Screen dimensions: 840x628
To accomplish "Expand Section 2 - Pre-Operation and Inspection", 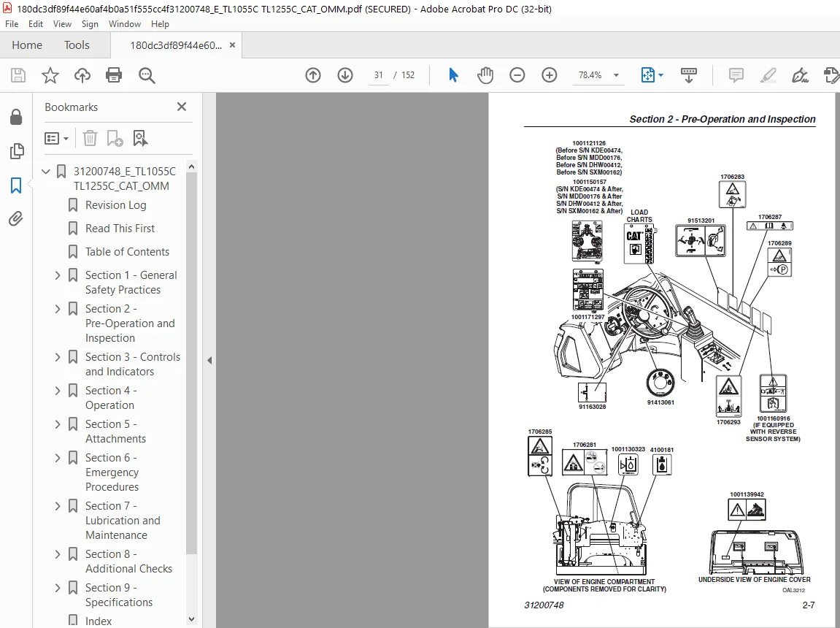I will tap(58, 309).
